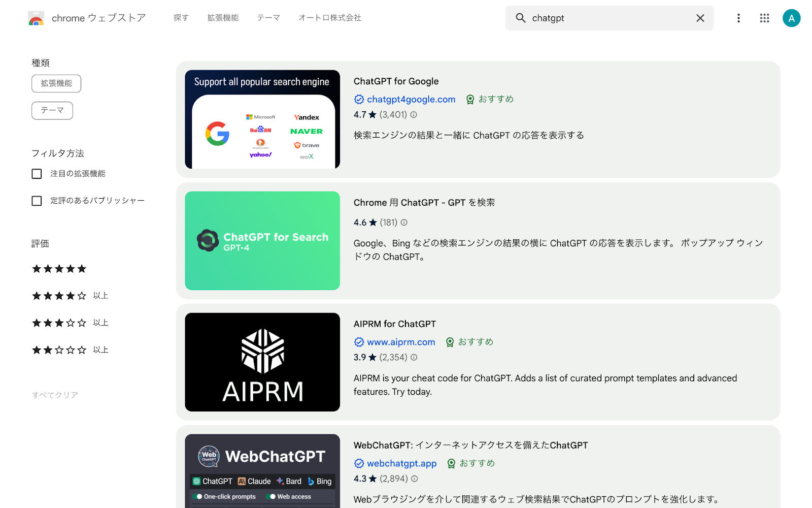Open Chrome 用 ChatGPT - GPT を検索 title

point(424,203)
